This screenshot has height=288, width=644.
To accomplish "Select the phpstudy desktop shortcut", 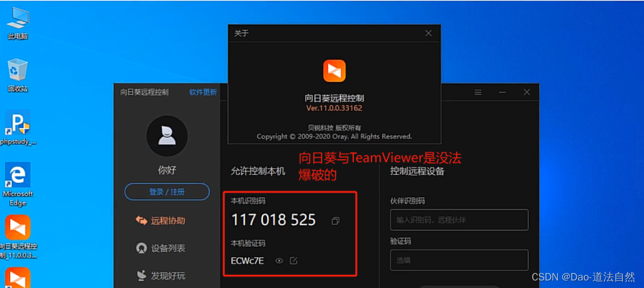I will pos(18,127).
